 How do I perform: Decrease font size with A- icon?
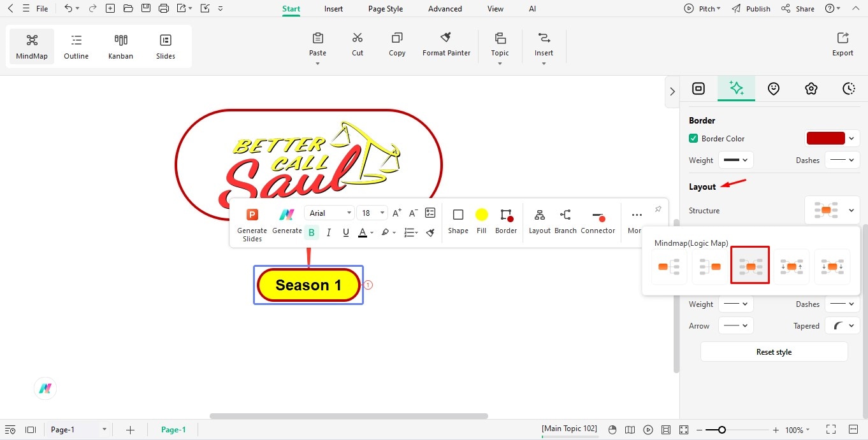coord(413,213)
